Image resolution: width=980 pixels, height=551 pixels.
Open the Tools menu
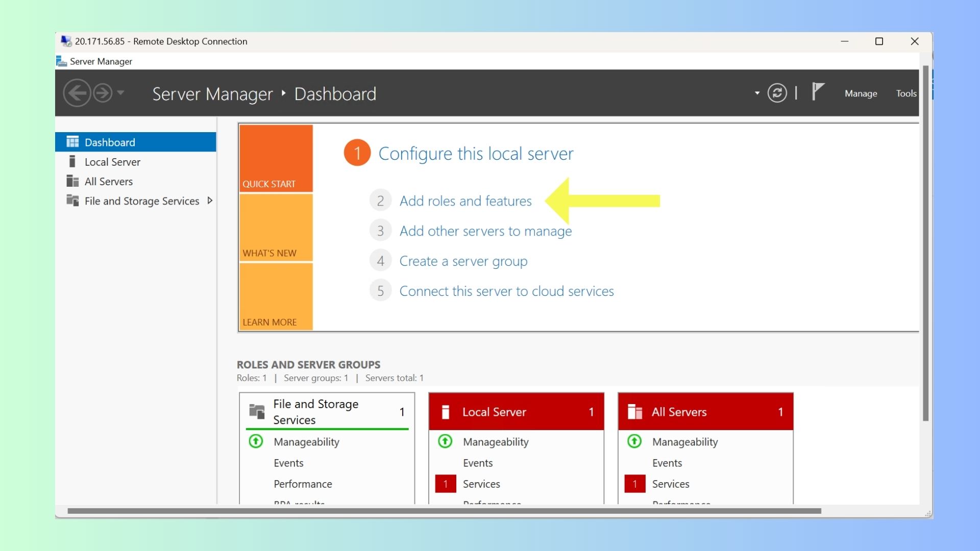tap(906, 93)
